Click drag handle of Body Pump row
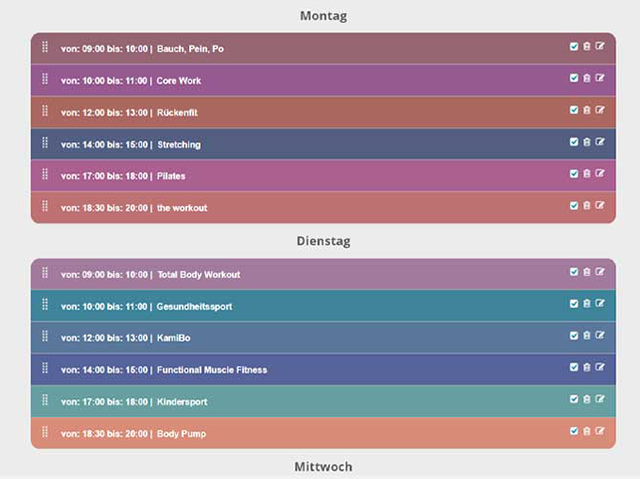 click(x=45, y=432)
